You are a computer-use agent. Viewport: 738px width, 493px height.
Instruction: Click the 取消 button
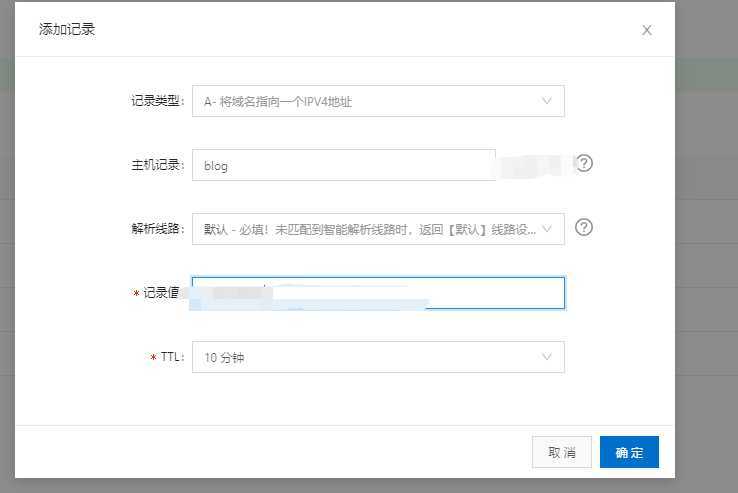pyautogui.click(x=562, y=452)
